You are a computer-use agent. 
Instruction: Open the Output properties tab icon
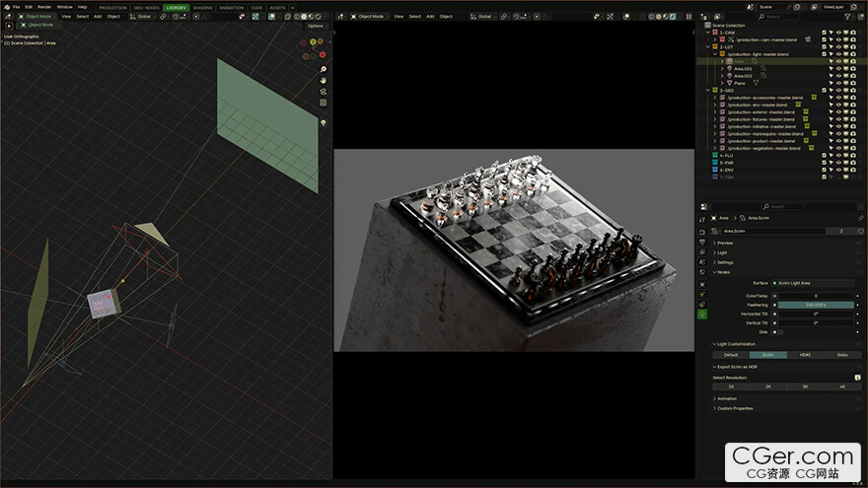tap(702, 242)
